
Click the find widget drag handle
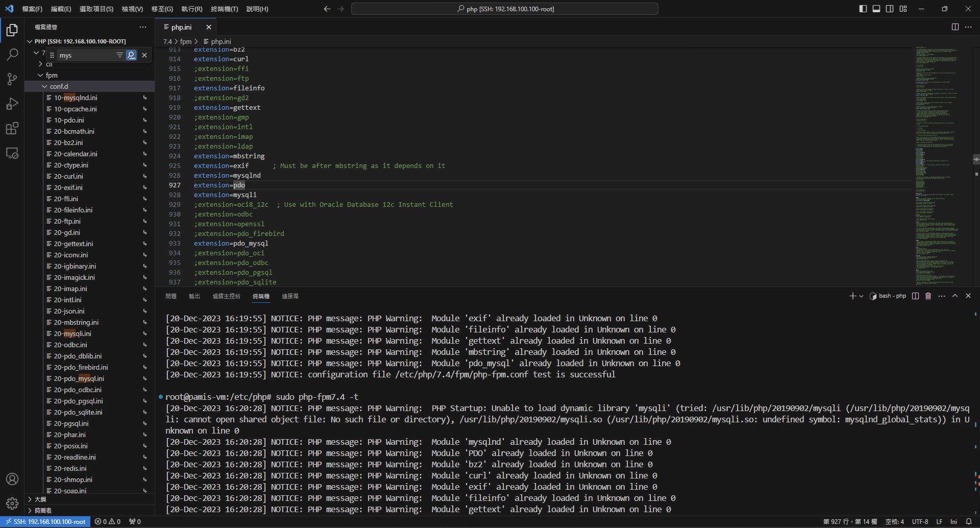pos(52,55)
